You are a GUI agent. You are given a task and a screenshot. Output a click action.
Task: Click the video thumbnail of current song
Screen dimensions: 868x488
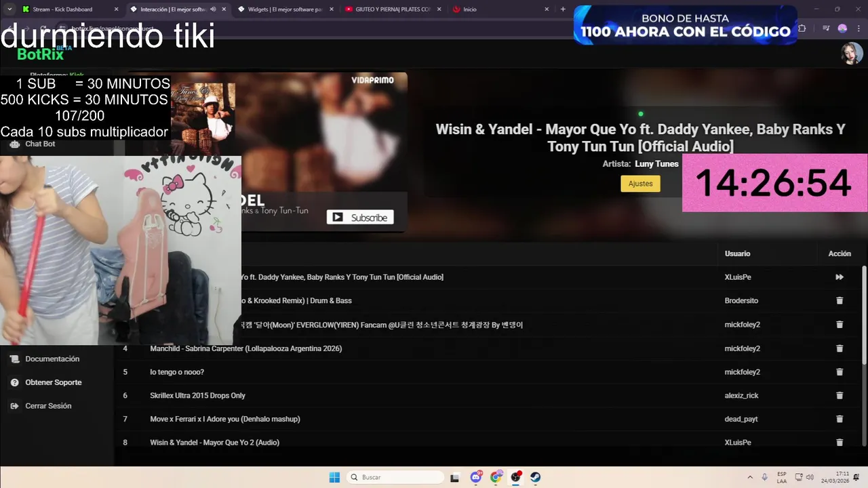pos(324,152)
